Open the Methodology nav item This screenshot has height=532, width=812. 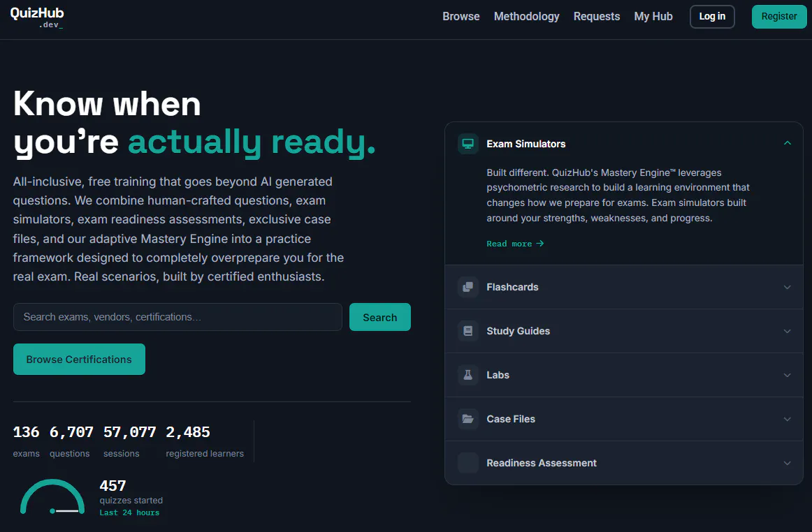pyautogui.click(x=527, y=17)
